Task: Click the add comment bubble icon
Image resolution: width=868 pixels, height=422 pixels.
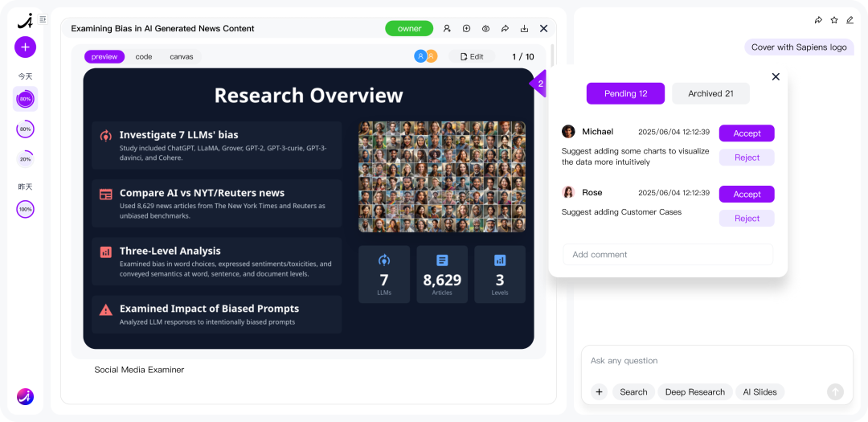Action: pos(466,28)
